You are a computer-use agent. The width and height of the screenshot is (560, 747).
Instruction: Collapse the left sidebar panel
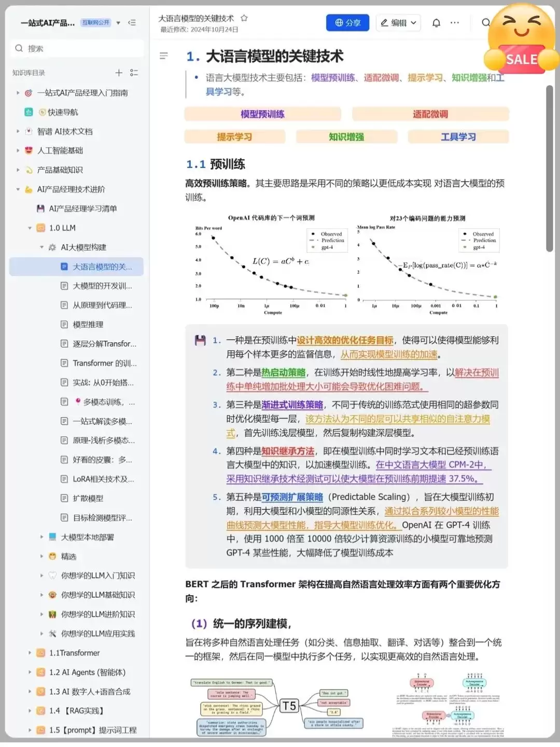pyautogui.click(x=132, y=23)
